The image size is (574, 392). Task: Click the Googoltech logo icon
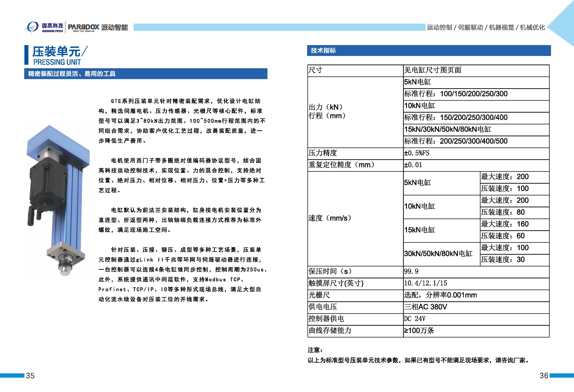coord(32,27)
